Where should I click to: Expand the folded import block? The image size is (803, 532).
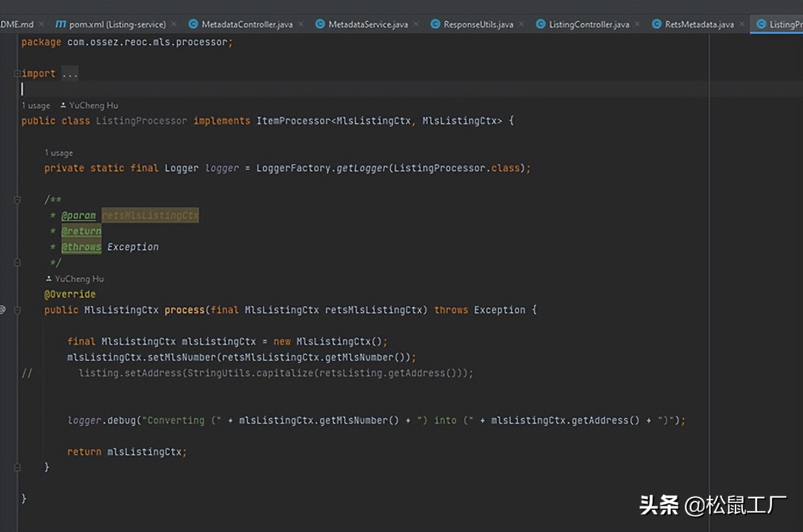(17, 73)
